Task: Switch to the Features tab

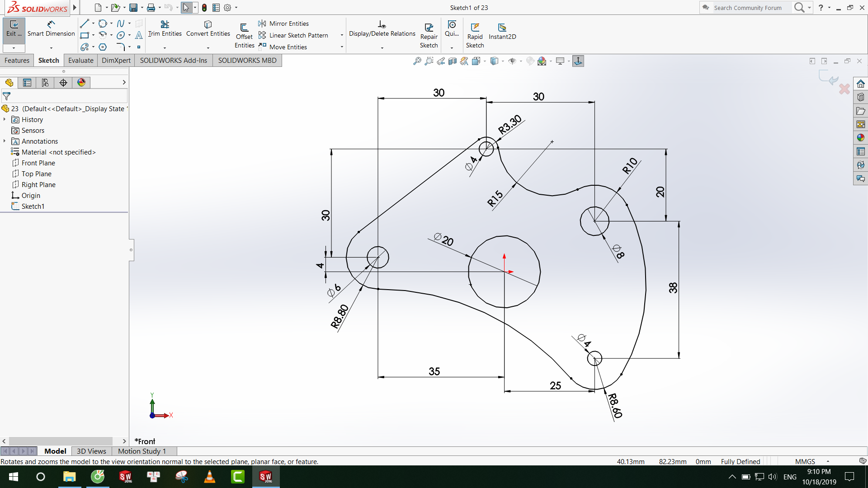Action: point(17,61)
